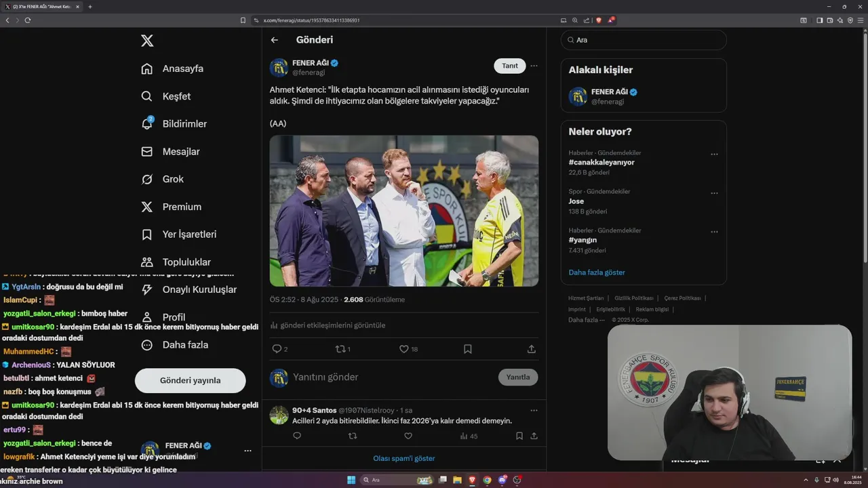Open the Windows Start menu
This screenshot has width=868, height=488.
[351, 480]
